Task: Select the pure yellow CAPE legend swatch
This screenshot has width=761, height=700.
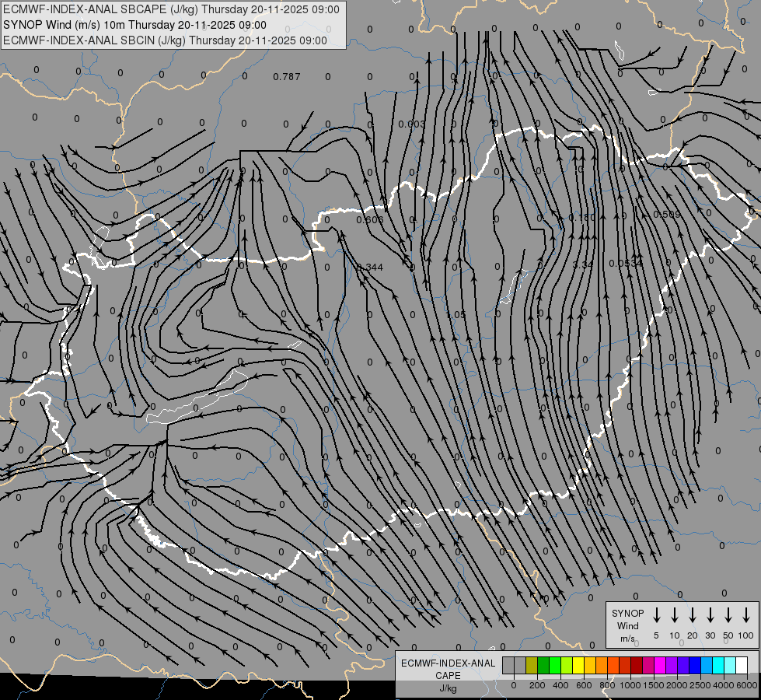Action: [578, 666]
